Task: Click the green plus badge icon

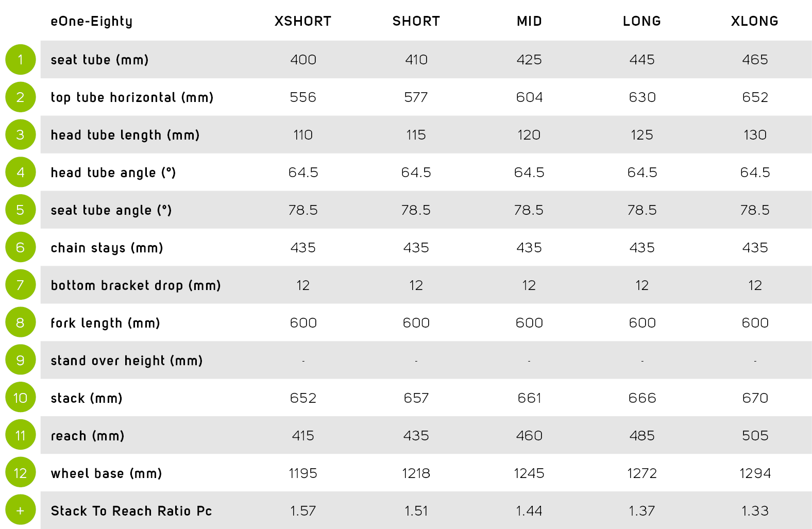Action: pyautogui.click(x=20, y=511)
